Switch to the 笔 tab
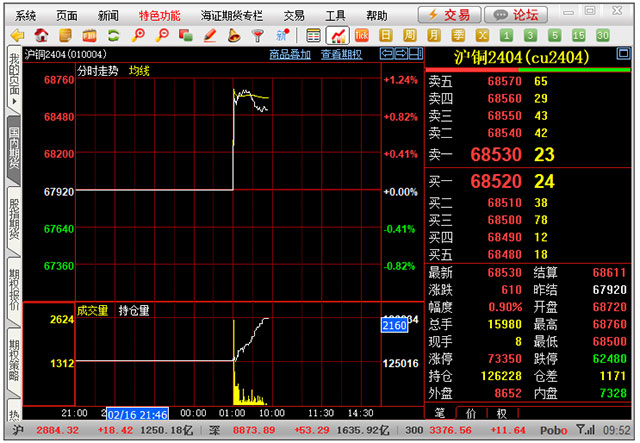Screen dimensions: 640x443 (440, 413)
